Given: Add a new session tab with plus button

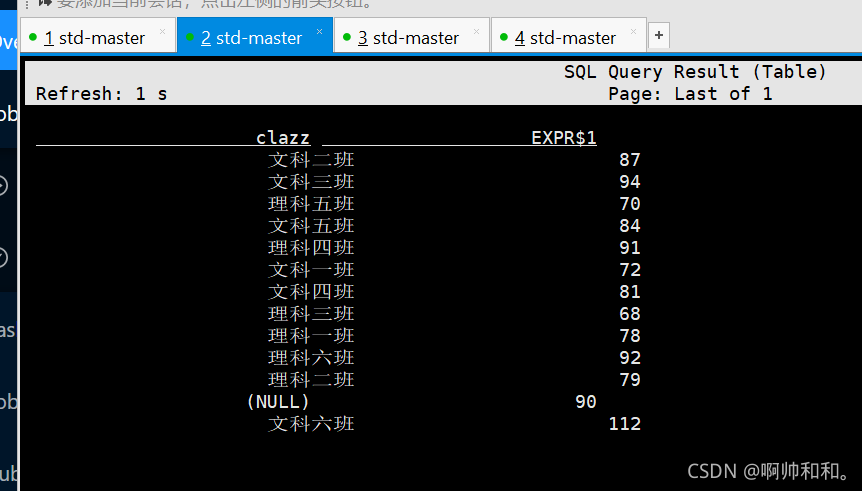Looking at the screenshot, I should pyautogui.click(x=659, y=36).
